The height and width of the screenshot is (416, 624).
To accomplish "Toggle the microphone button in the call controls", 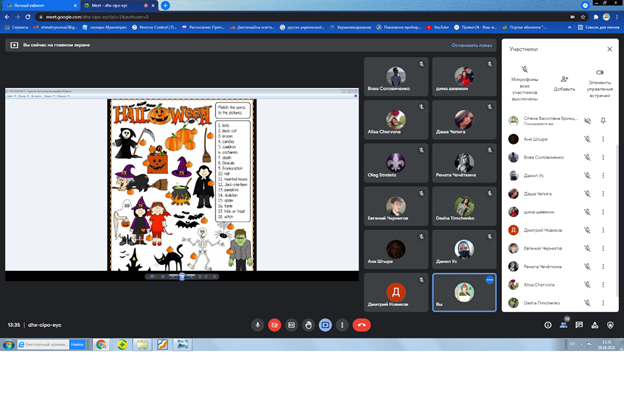I will coord(257,325).
